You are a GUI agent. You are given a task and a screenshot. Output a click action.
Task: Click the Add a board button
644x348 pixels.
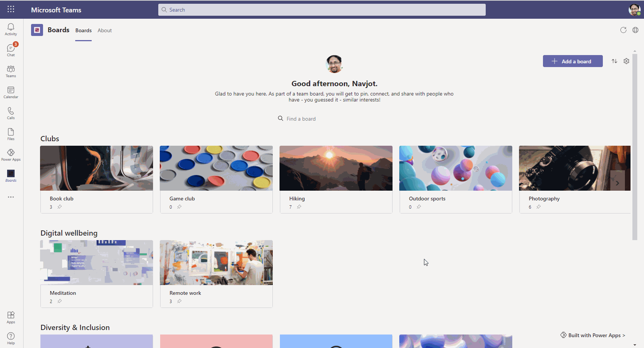click(573, 61)
